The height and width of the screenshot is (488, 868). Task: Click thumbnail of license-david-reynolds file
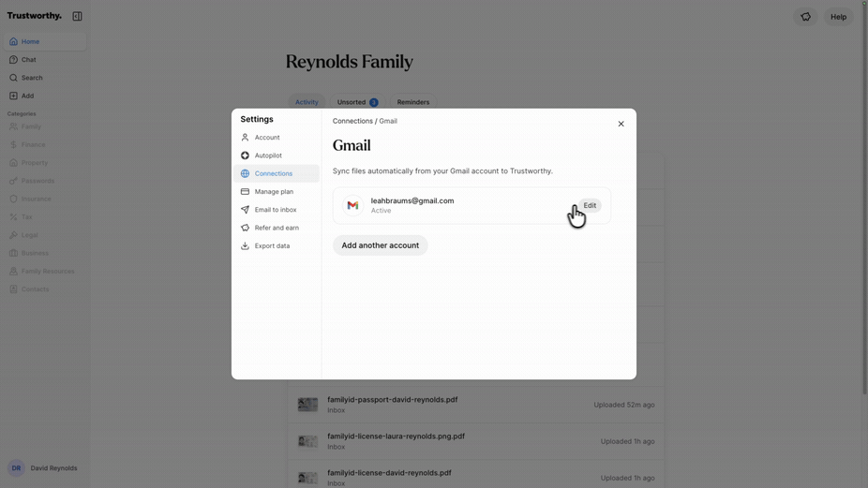tap(307, 478)
